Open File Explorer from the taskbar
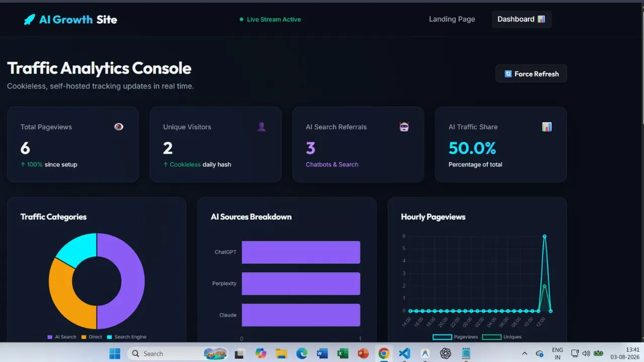 point(281,353)
